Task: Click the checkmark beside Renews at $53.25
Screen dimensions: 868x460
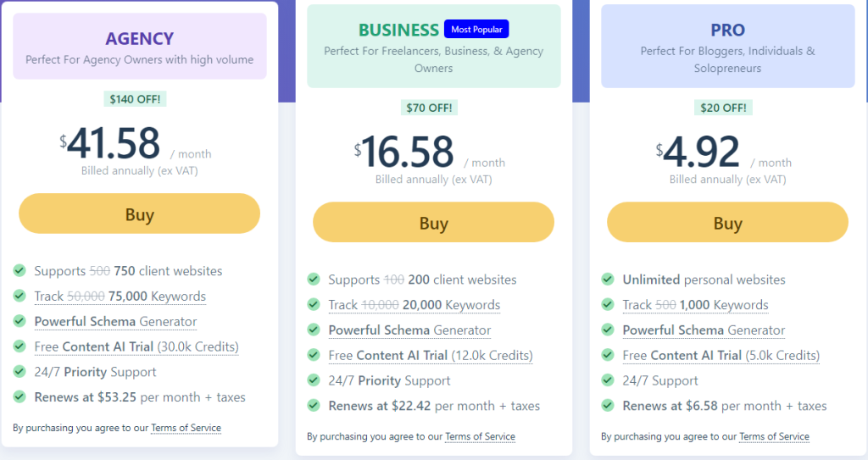Action: pos(19,397)
